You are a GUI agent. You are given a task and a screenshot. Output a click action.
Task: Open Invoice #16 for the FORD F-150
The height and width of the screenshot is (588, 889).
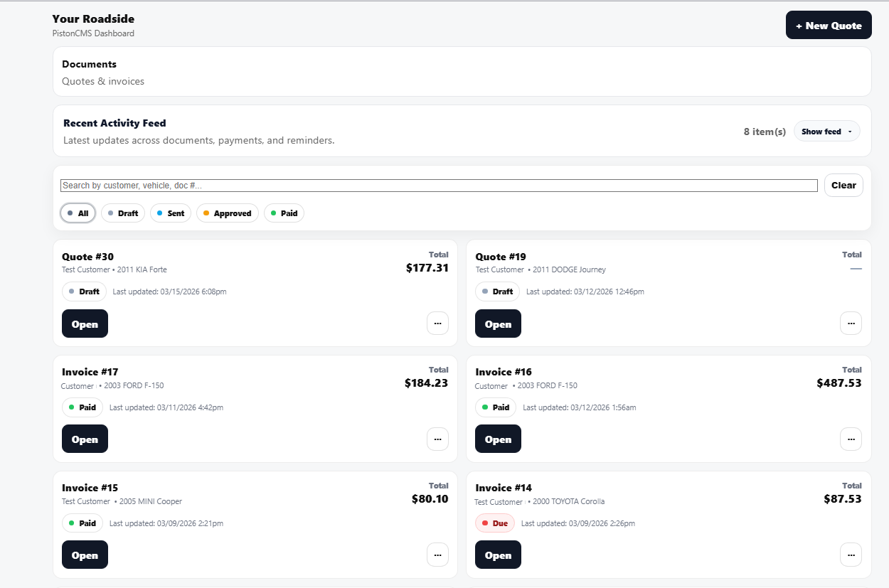click(x=498, y=439)
